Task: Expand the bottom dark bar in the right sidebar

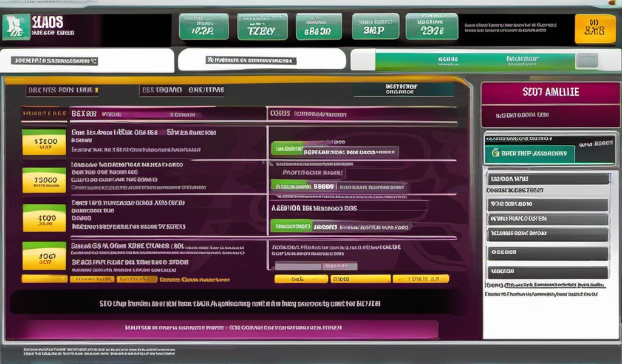Action: pos(549,272)
